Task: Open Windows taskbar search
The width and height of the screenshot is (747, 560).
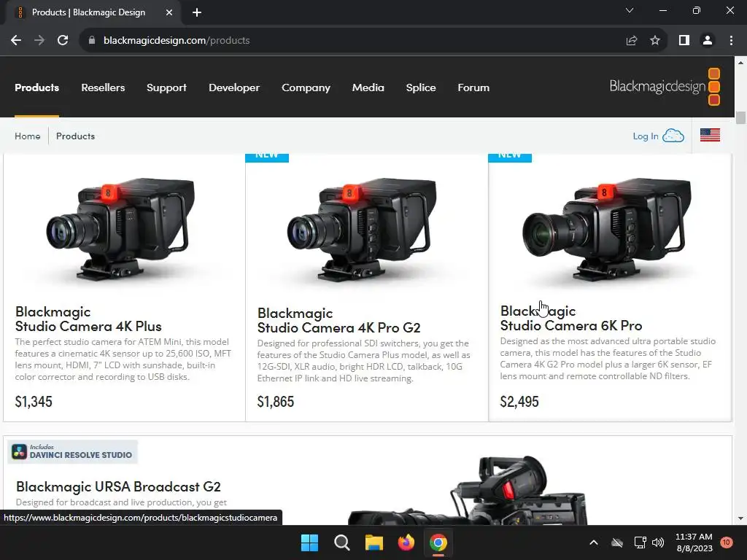Action: coord(341,542)
